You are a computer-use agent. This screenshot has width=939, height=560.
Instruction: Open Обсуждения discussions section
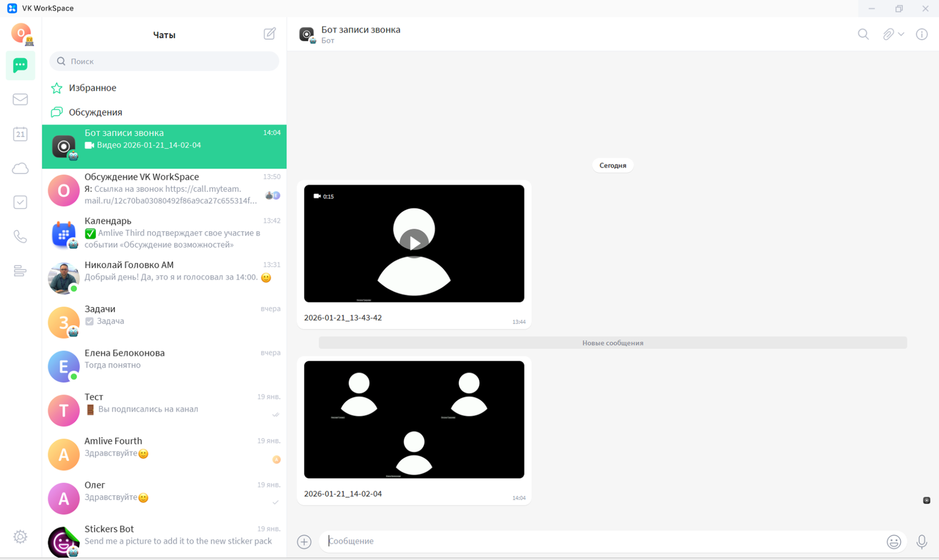[95, 112]
